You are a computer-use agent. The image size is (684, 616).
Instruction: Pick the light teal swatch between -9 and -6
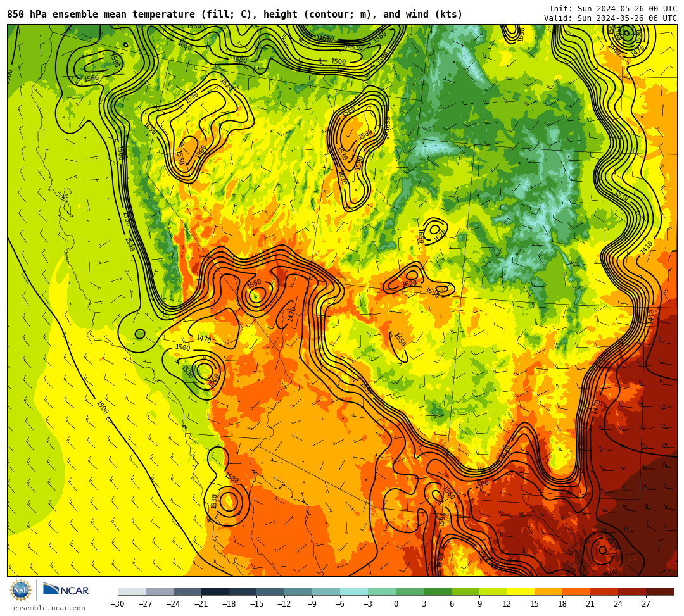click(326, 591)
